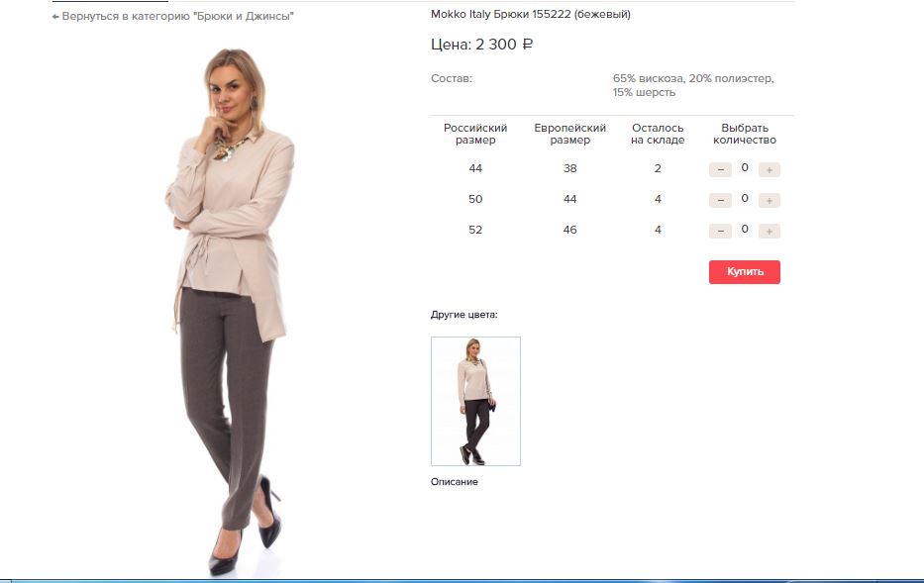This screenshot has width=924, height=583.
Task: Increase quantity for Russian size 44
Action: pyautogui.click(x=770, y=169)
